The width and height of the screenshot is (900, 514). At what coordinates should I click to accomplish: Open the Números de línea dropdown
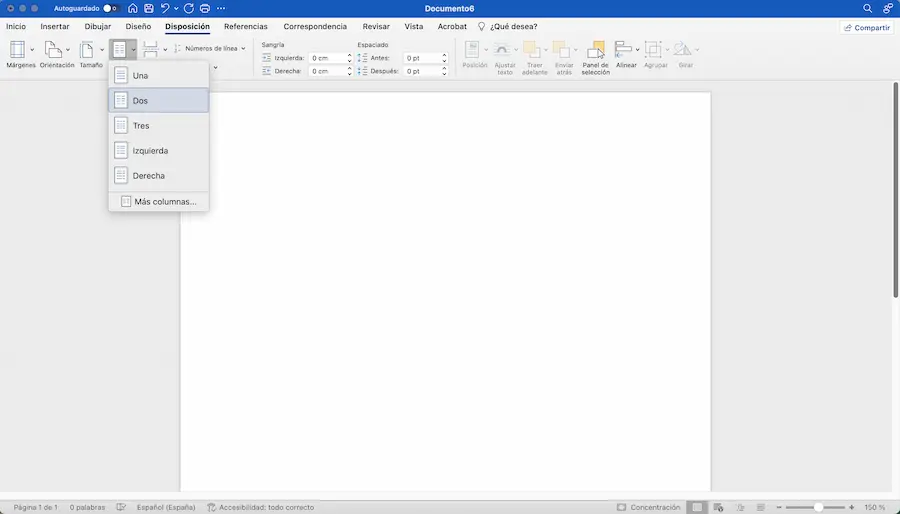pyautogui.click(x=210, y=49)
